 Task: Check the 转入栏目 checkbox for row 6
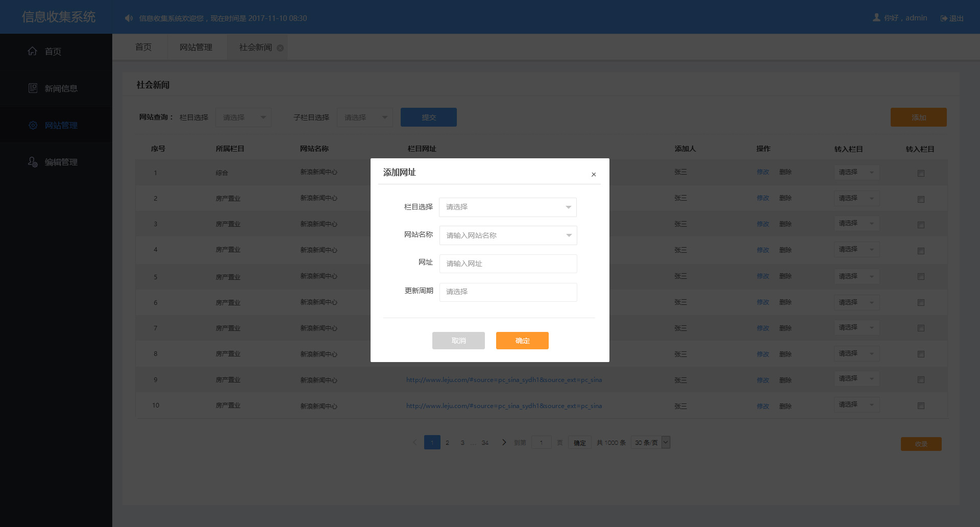point(921,302)
